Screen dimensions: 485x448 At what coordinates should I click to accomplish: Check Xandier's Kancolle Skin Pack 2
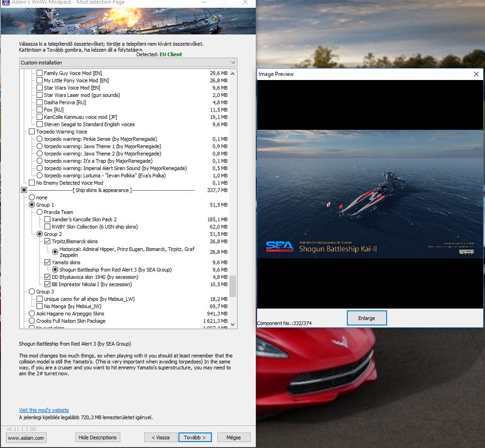47,219
